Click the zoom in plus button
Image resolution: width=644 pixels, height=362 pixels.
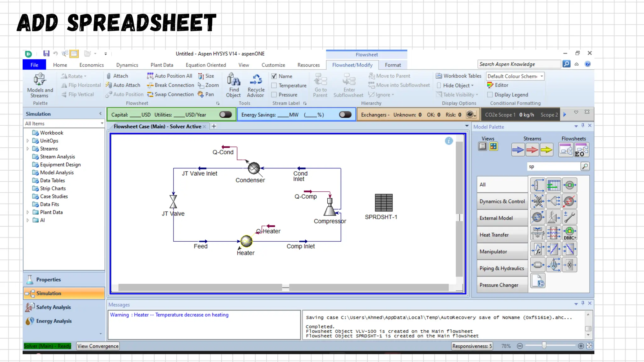pyautogui.click(x=581, y=346)
